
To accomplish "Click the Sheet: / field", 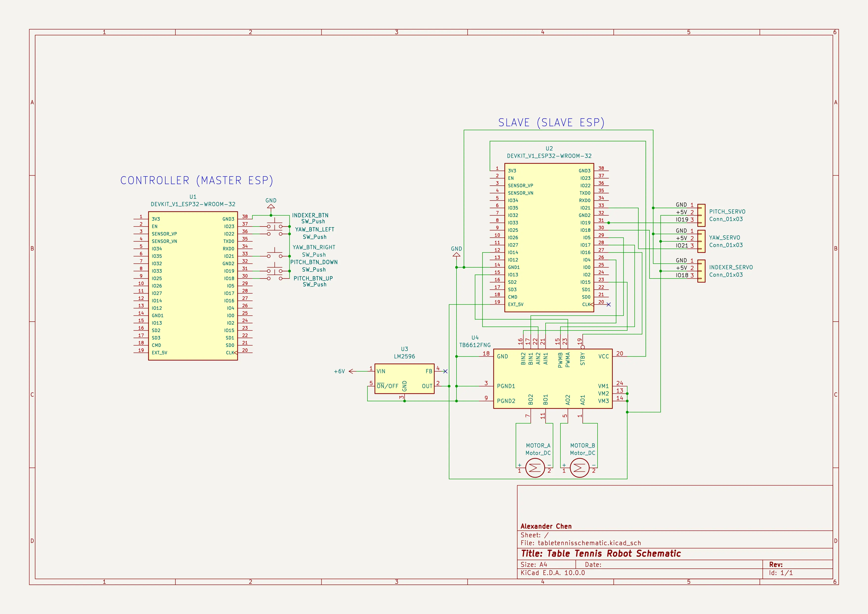I will 534,535.
